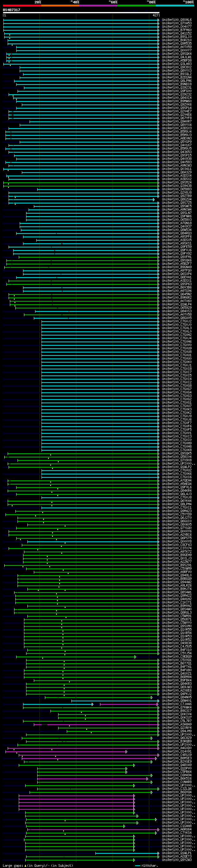
Task: Select the UniRef100_Q9ZVK6 label
Action: pyautogui.click(x=177, y=104)
